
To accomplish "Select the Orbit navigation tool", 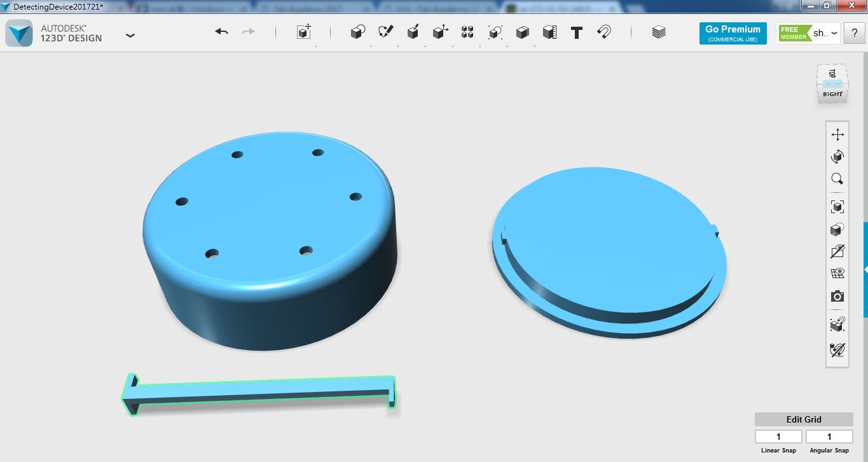I will tap(837, 157).
